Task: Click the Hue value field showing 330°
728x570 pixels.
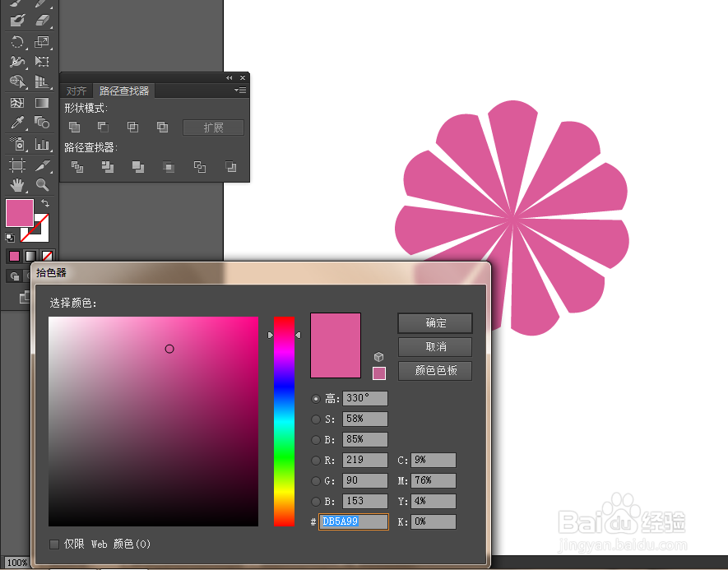Action: click(365, 399)
